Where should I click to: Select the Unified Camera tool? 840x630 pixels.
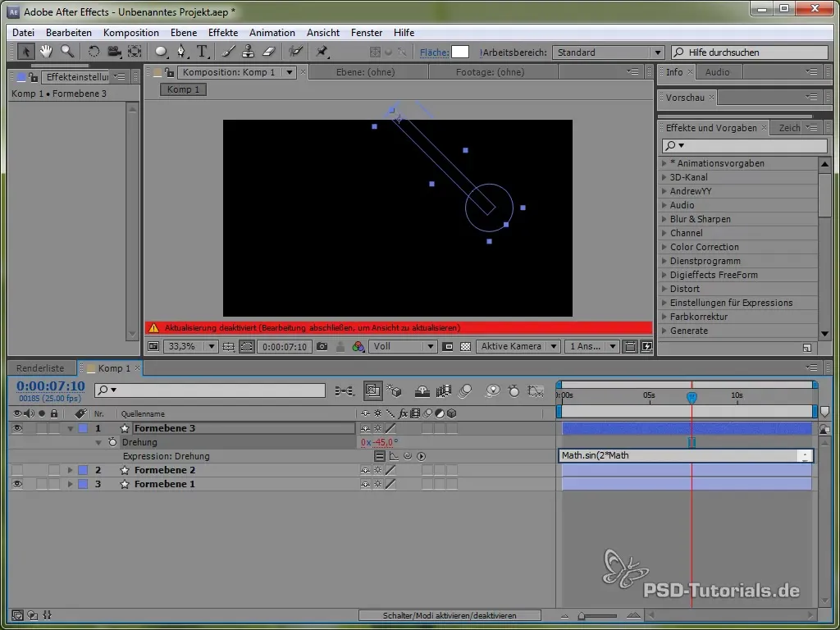(114, 52)
